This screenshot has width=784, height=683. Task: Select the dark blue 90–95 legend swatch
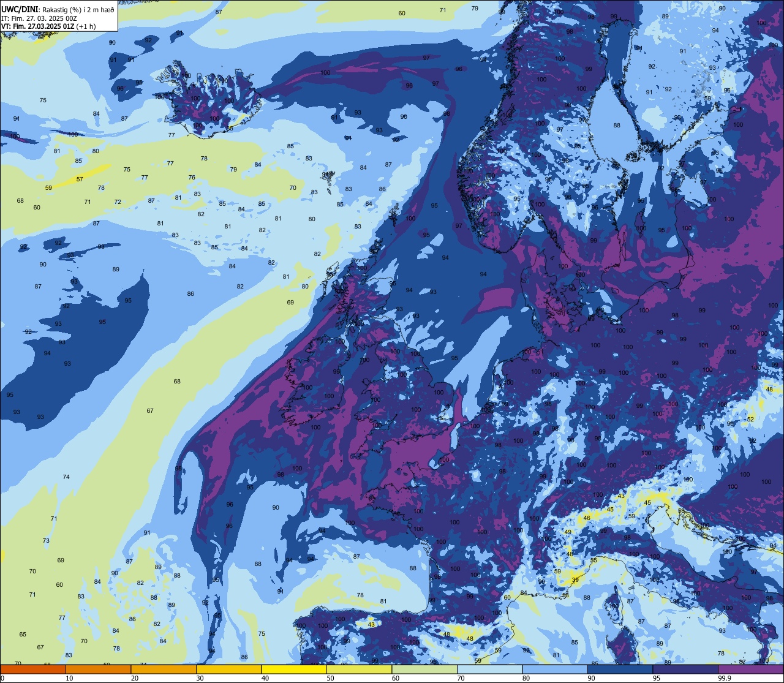[620, 669]
